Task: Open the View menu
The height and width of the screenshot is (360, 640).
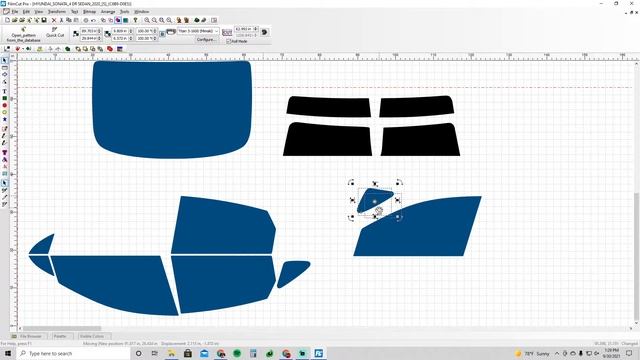Action: pos(39,11)
